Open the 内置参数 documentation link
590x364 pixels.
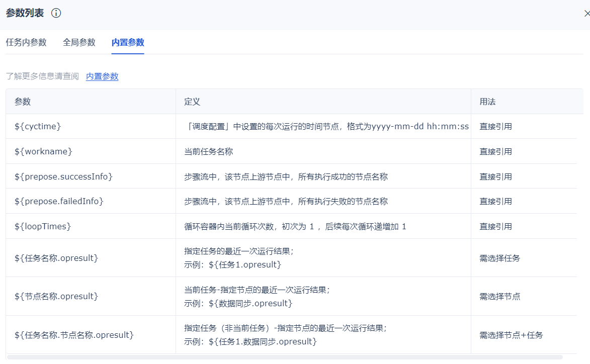click(x=102, y=76)
